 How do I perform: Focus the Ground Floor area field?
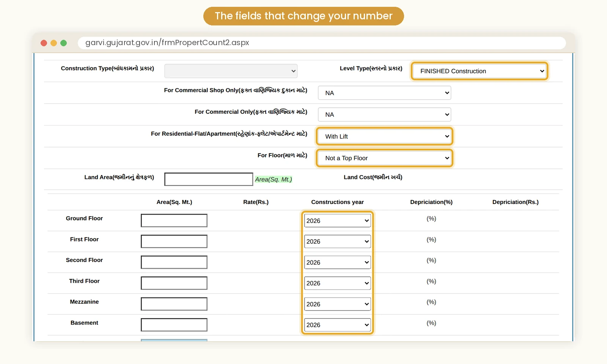pyautogui.click(x=174, y=221)
